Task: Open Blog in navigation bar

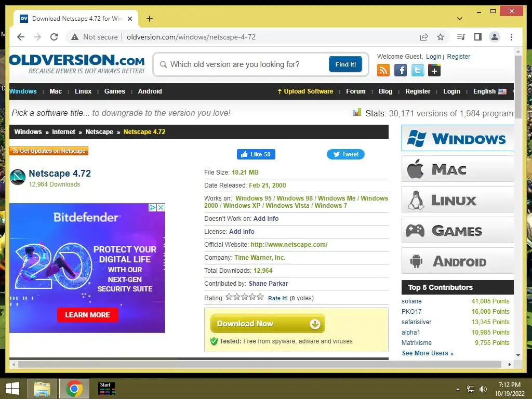Action: tap(385, 91)
